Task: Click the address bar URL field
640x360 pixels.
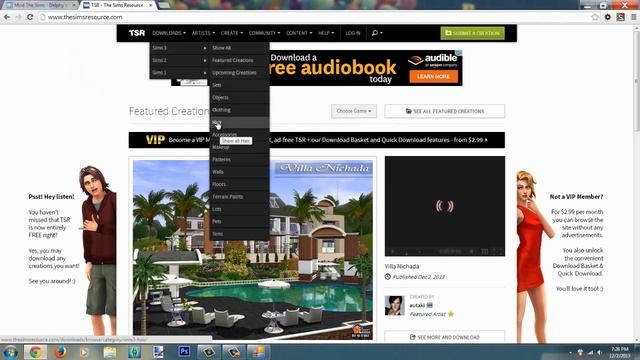Action: (x=314, y=17)
